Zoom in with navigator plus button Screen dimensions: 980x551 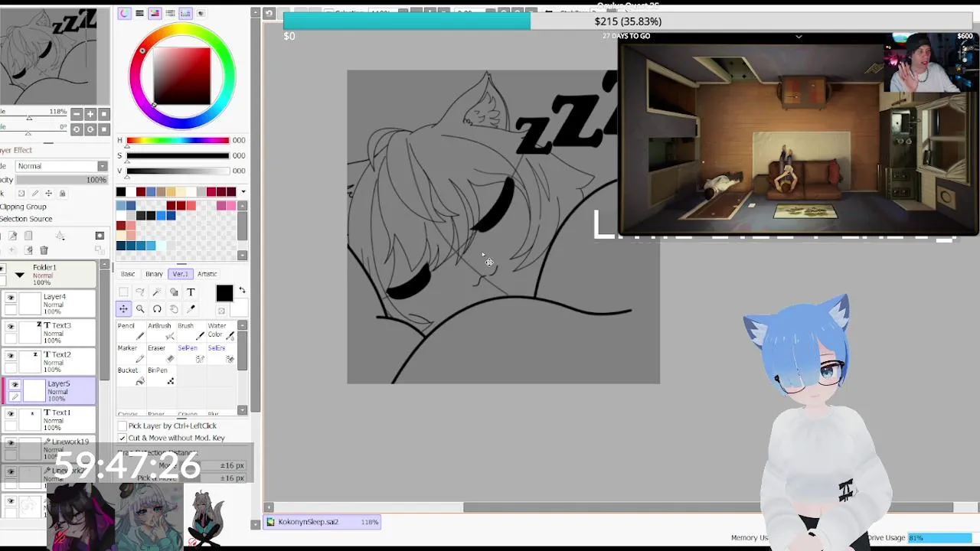pos(90,114)
